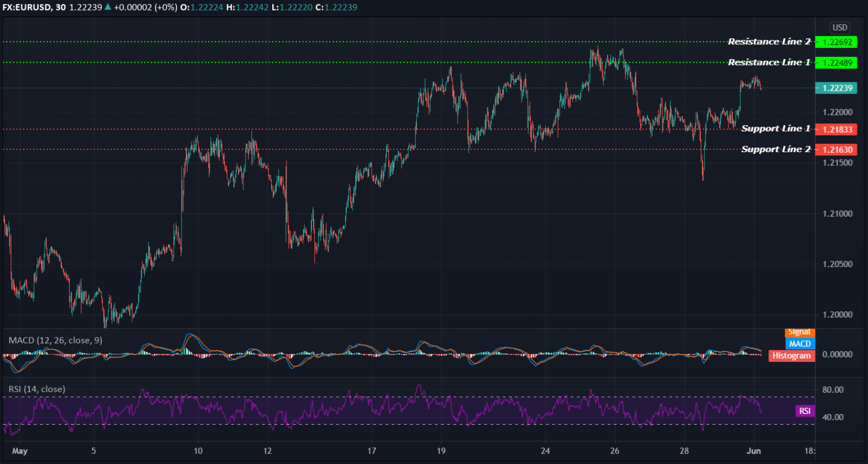868x464 pixels.
Task: Select the Support Line 2 label
Action: pos(776,150)
